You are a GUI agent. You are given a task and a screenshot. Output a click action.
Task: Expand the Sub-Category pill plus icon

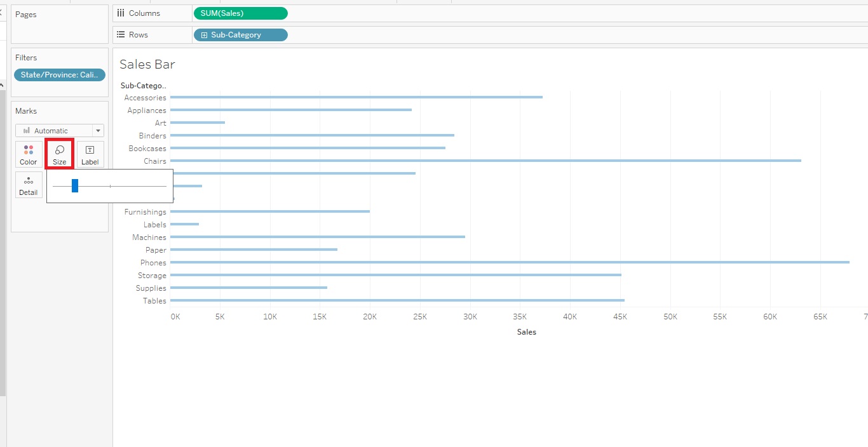click(204, 35)
